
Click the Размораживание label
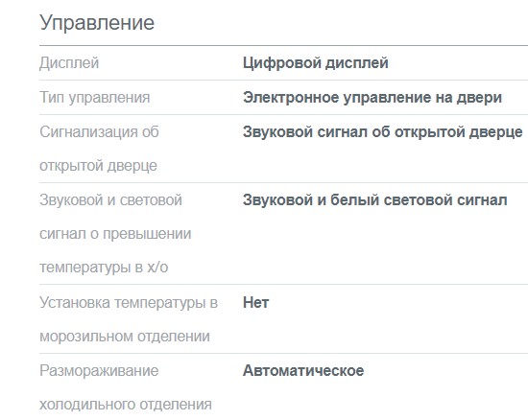tap(99, 370)
